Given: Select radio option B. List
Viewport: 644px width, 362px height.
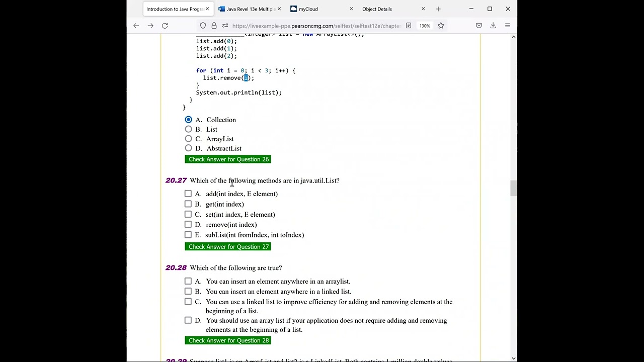Looking at the screenshot, I should (x=188, y=129).
